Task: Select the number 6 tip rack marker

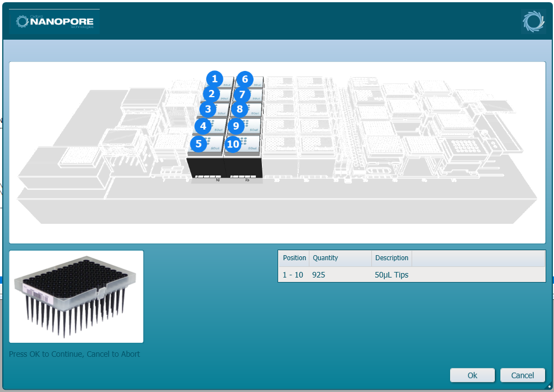Action: (245, 80)
